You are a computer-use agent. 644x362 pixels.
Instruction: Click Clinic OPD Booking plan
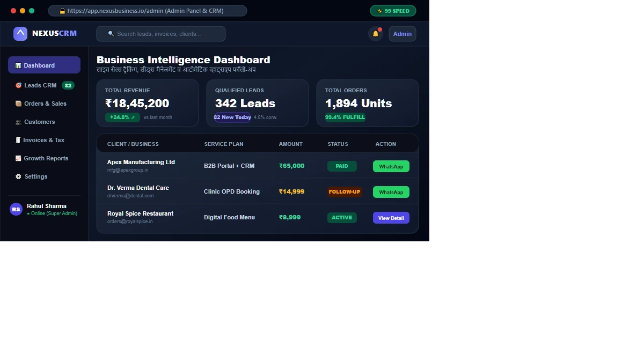pyautogui.click(x=232, y=191)
